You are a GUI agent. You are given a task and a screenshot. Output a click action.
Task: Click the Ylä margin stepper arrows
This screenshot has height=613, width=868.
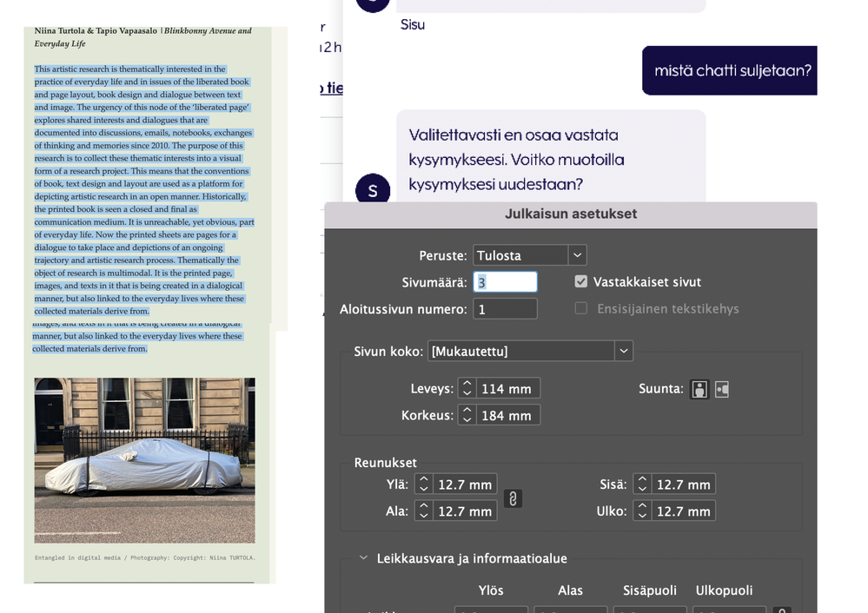coord(423,484)
